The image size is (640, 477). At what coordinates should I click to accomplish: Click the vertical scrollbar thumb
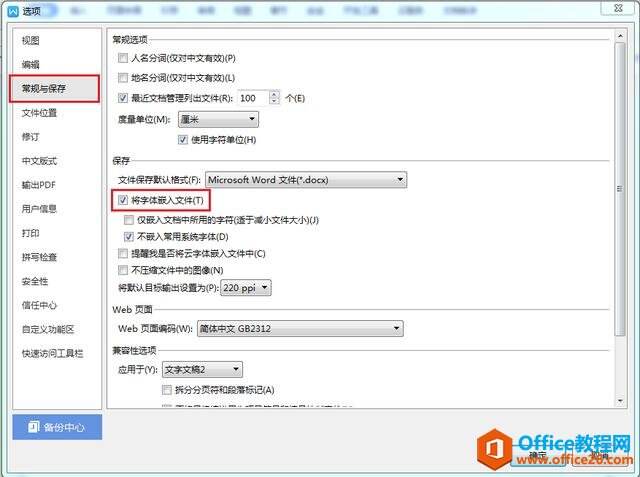tap(620, 189)
